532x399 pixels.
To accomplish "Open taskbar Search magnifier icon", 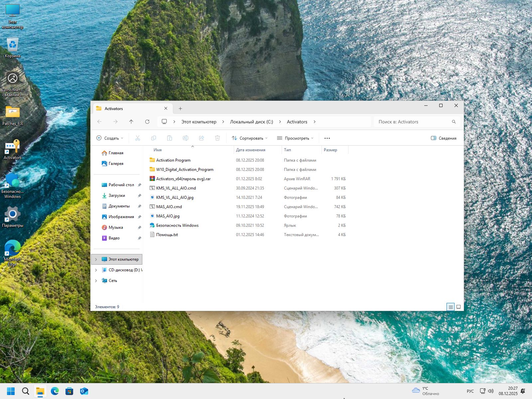I will [26, 391].
